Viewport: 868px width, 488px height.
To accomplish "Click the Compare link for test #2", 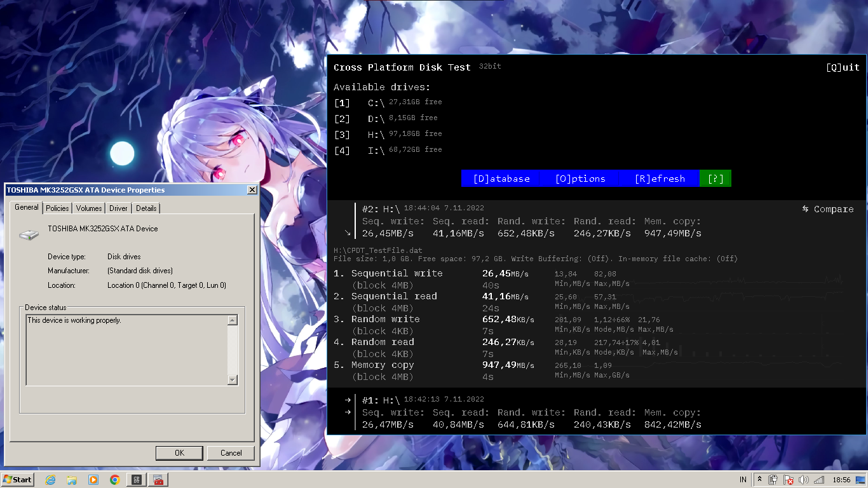I will pyautogui.click(x=828, y=209).
